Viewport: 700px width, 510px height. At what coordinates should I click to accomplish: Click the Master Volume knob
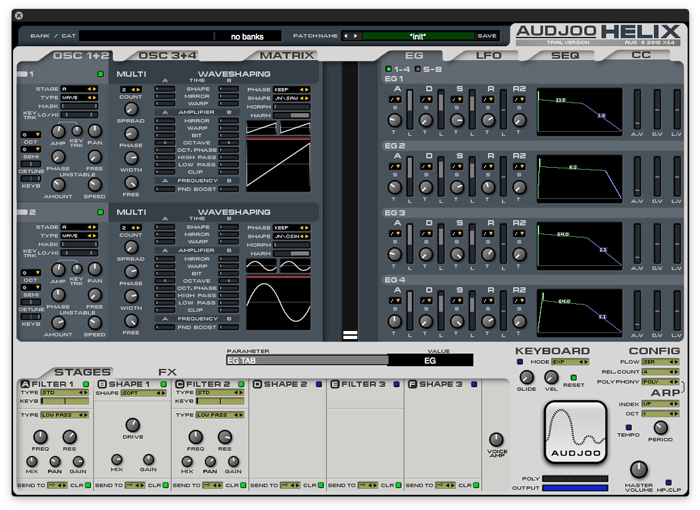coord(638,469)
